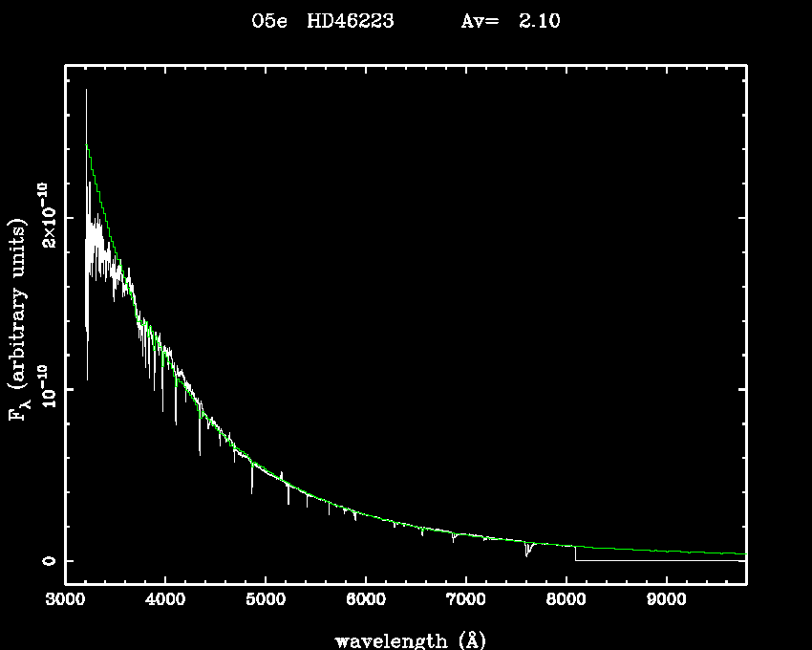
Task: Click the 5000 x-axis tick label
Action: coord(266,600)
